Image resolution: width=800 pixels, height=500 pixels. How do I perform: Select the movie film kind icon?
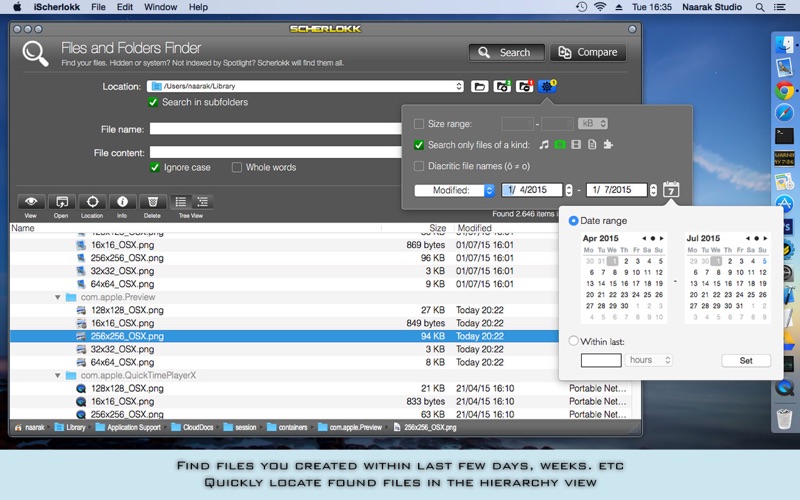pyautogui.click(x=576, y=145)
